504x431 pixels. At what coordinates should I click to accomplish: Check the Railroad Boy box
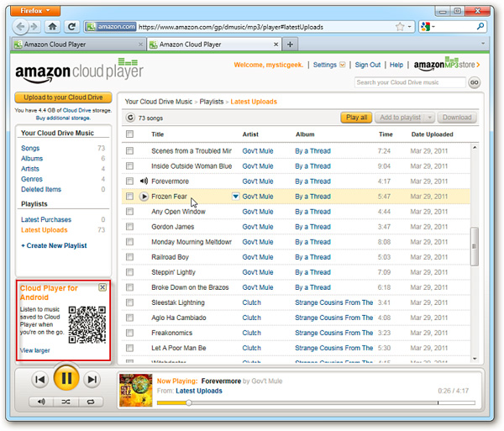[129, 257]
